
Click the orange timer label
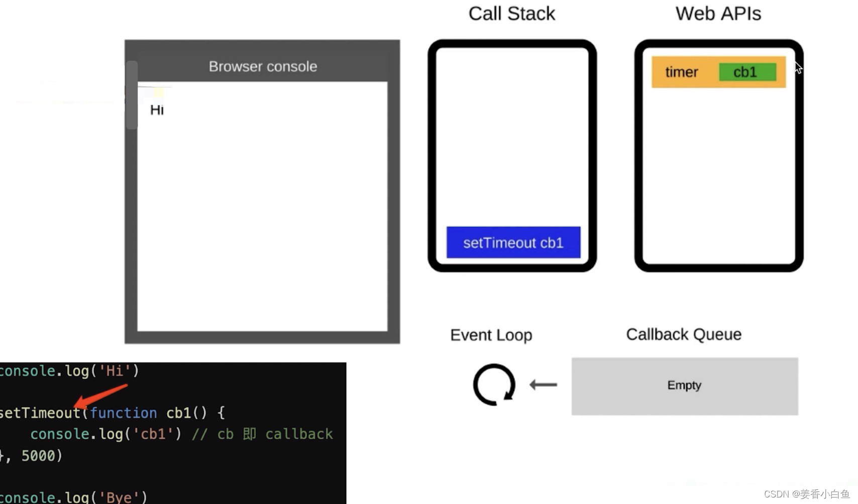point(682,72)
